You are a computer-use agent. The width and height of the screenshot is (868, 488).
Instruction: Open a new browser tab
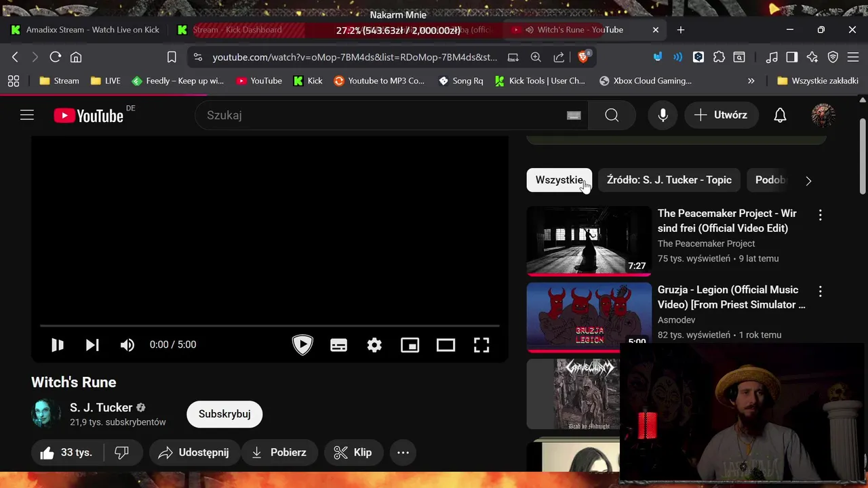681,30
